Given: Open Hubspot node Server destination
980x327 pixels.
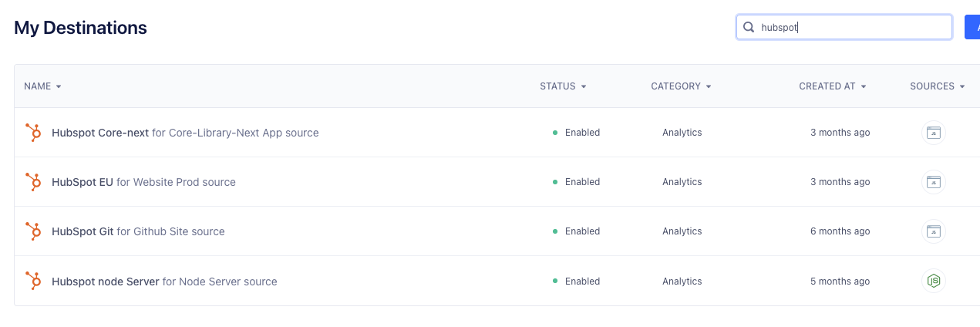Looking at the screenshot, I should (x=106, y=281).
